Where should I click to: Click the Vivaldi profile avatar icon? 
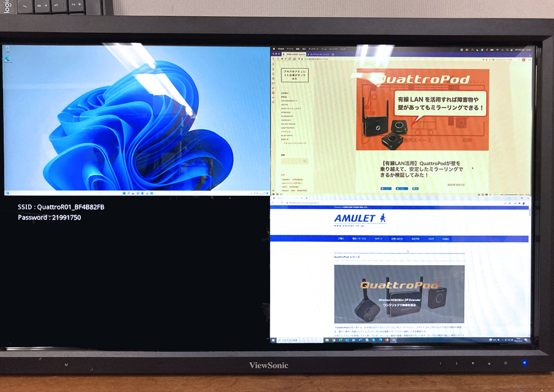pos(524,59)
